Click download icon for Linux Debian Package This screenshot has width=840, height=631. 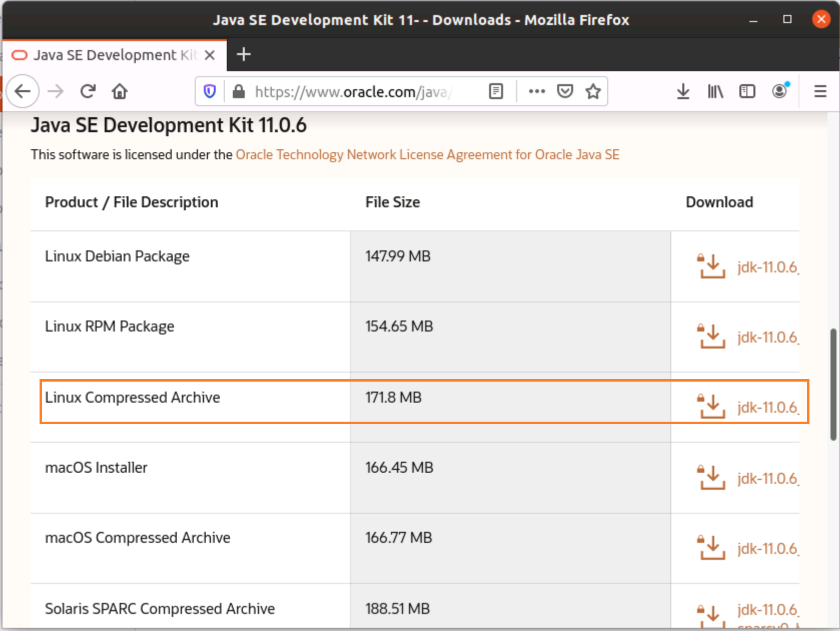point(711,266)
